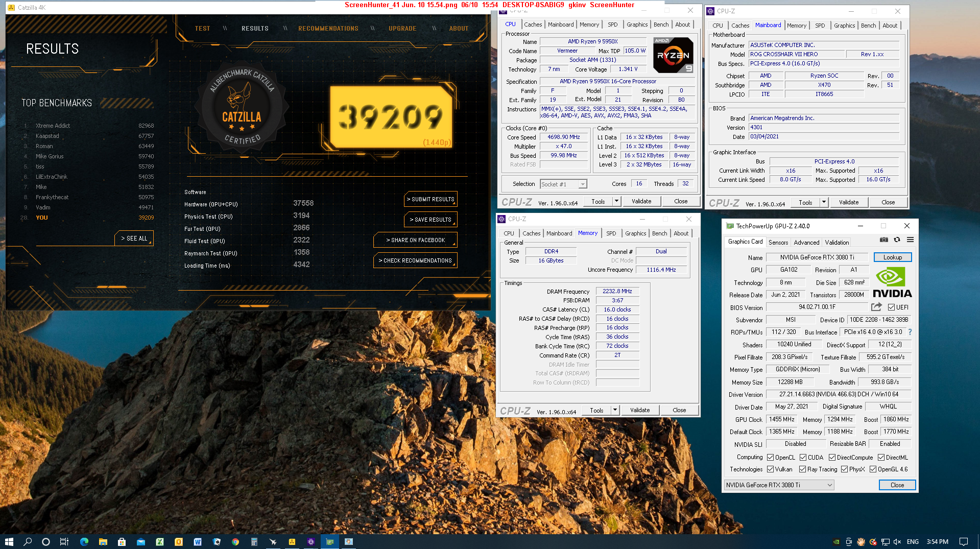Toggle the Ray Tracing checkbox
The width and height of the screenshot is (980, 549).
(802, 469)
